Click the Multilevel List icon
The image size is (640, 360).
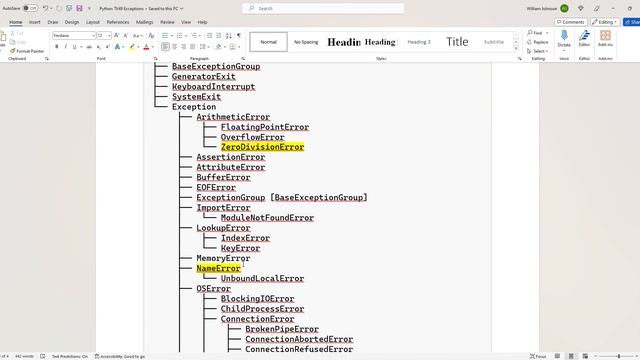point(194,36)
